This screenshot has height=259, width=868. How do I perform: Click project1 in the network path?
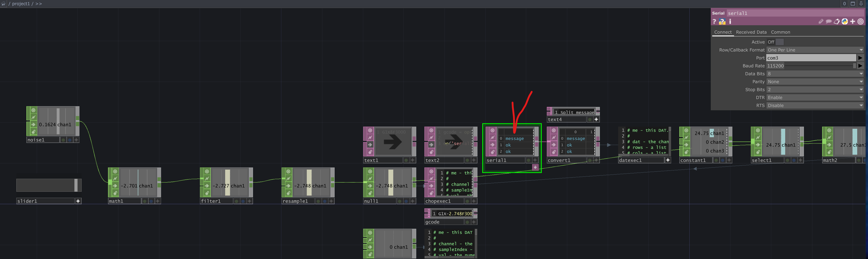tap(21, 4)
